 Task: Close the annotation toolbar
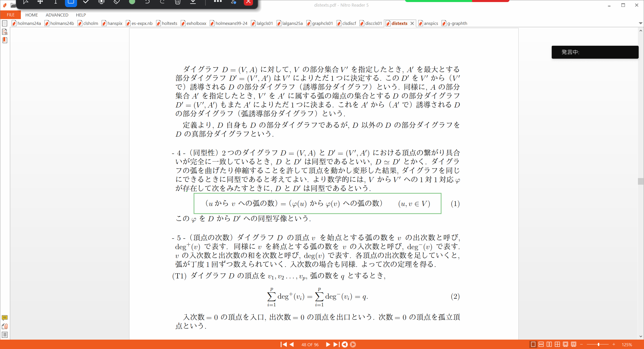[248, 2]
